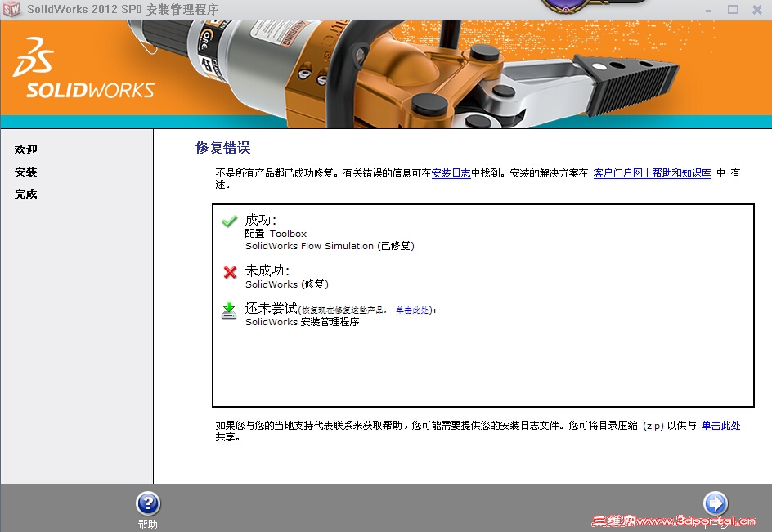The height and width of the screenshot is (532, 772).
Task: Click the SolidWorks (修复) failed entry
Action: tap(287, 284)
